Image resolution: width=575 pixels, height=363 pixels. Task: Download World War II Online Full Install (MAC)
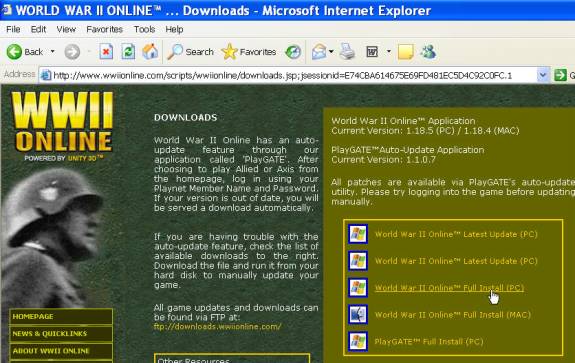(453, 315)
